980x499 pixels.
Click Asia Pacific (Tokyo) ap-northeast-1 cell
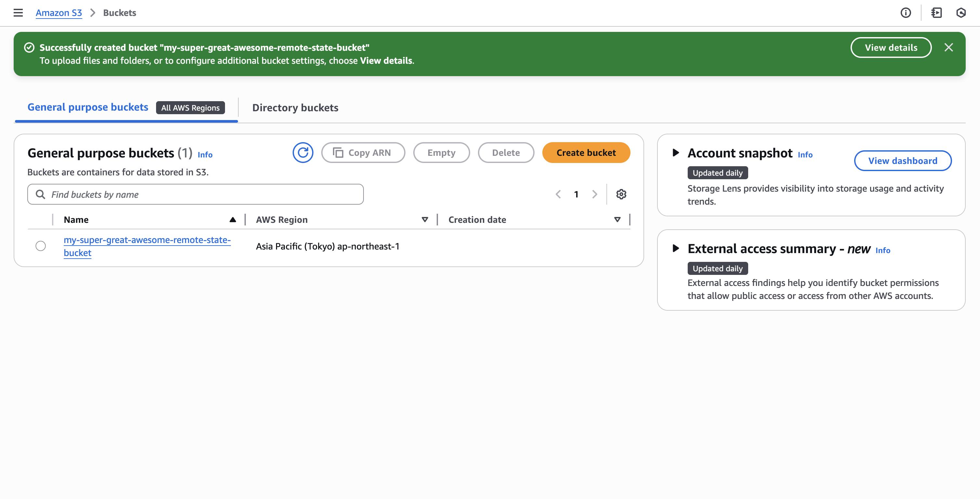pyautogui.click(x=327, y=246)
